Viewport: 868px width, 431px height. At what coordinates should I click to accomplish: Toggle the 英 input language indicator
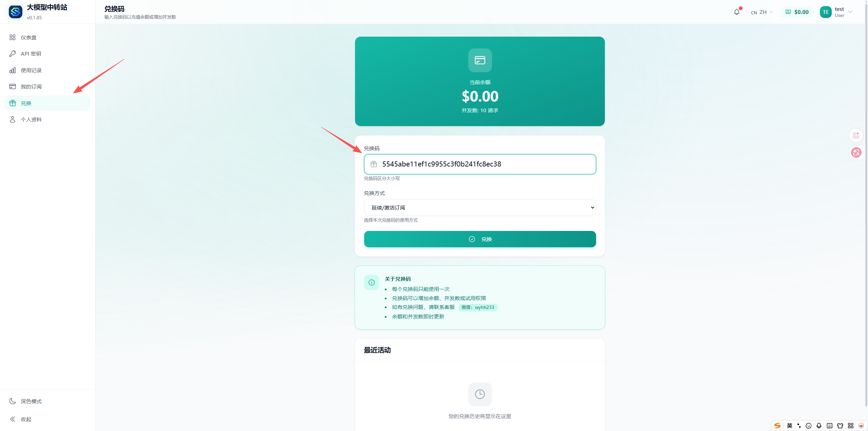790,426
